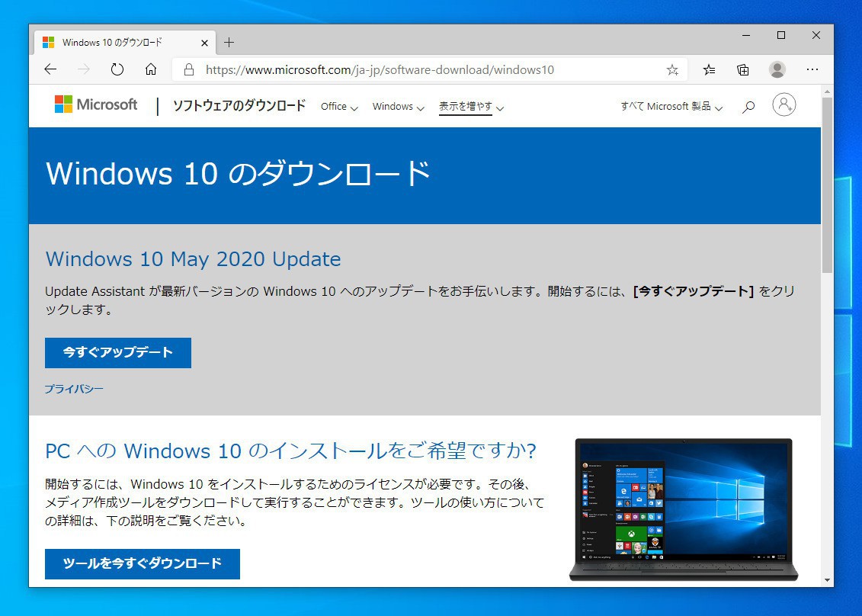
Task: Click the scrollbar up arrow
Action: coord(827,91)
